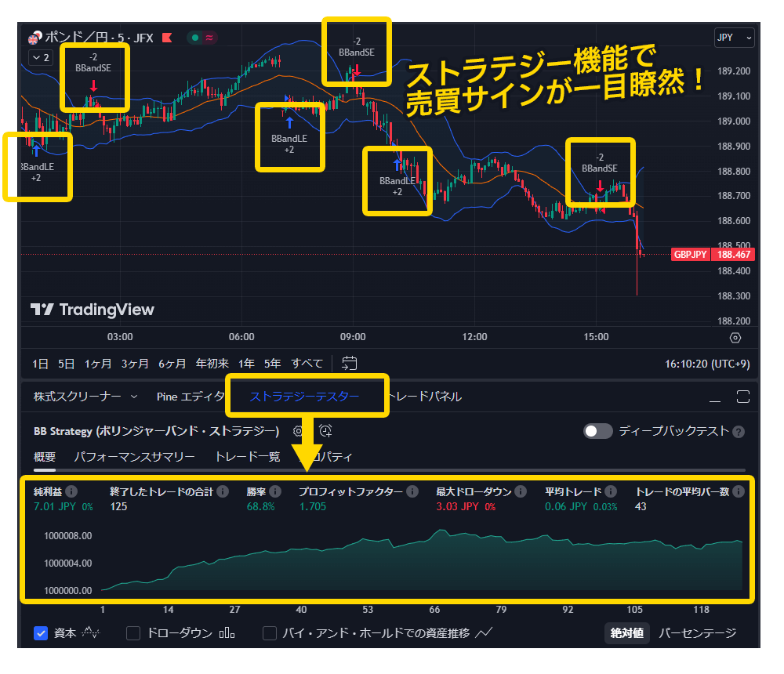Open strategy settings gear next to BB Strategy
The image size is (784, 674).
tap(298, 431)
